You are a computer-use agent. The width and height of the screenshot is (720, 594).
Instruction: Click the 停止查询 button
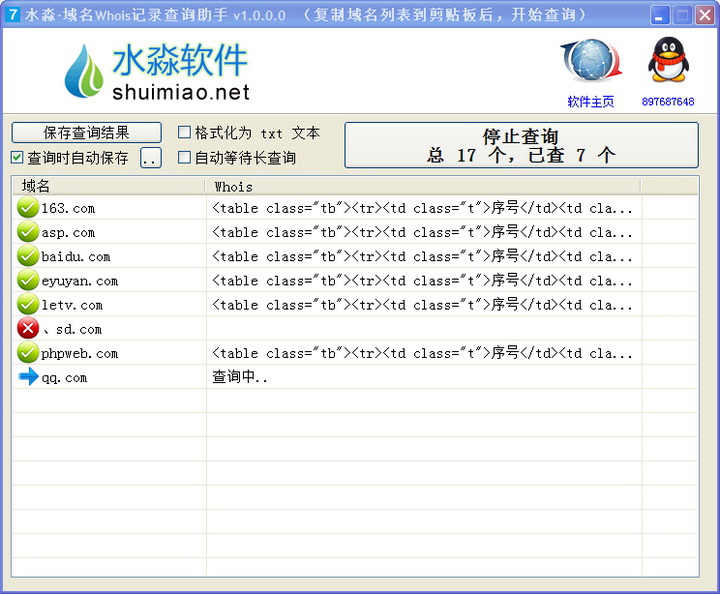[521, 145]
